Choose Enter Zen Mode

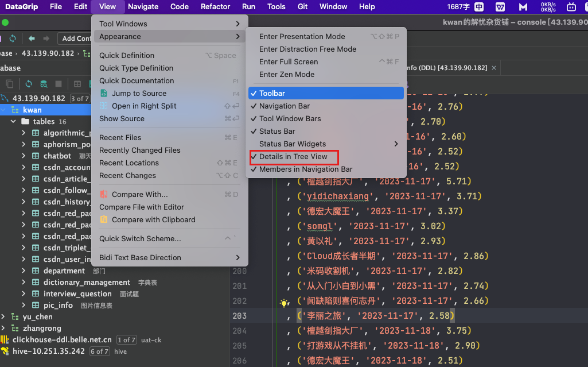[326, 74]
